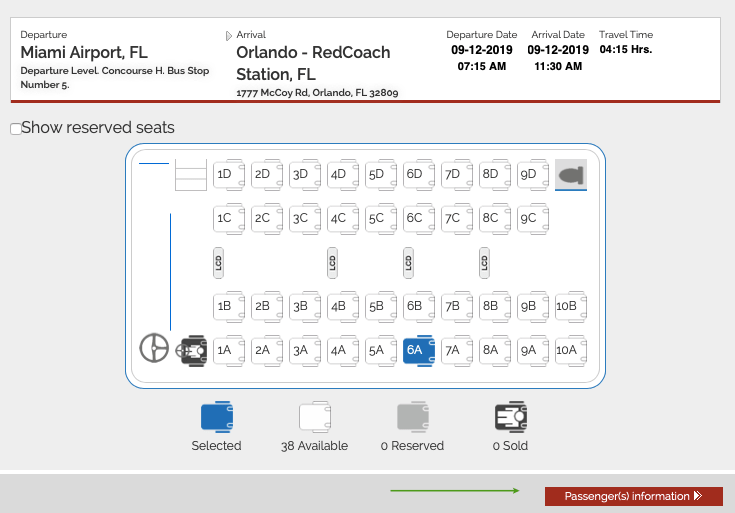Click the 1777 McCoy Rd address text
The image size is (735, 513).
pyautogui.click(x=317, y=93)
